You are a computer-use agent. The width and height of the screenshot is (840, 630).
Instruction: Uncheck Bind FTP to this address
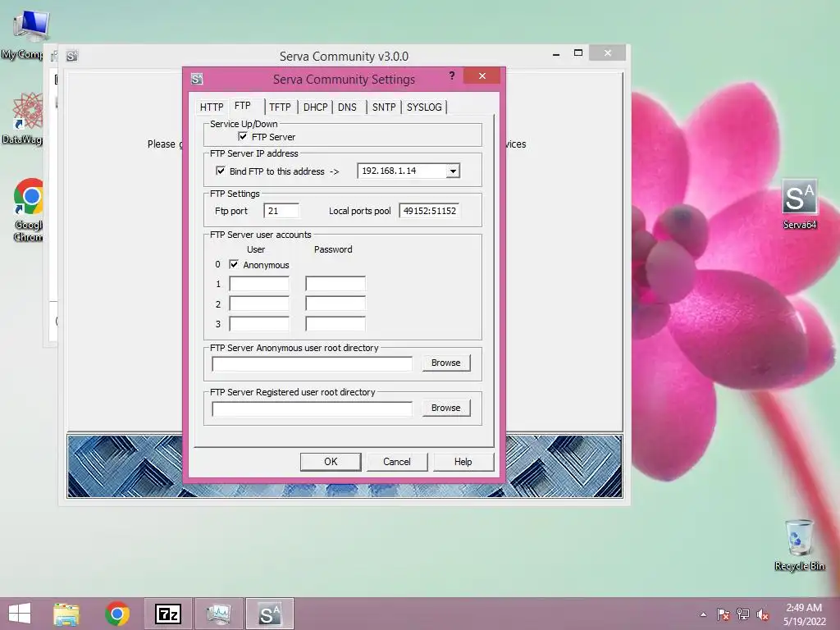coord(220,171)
